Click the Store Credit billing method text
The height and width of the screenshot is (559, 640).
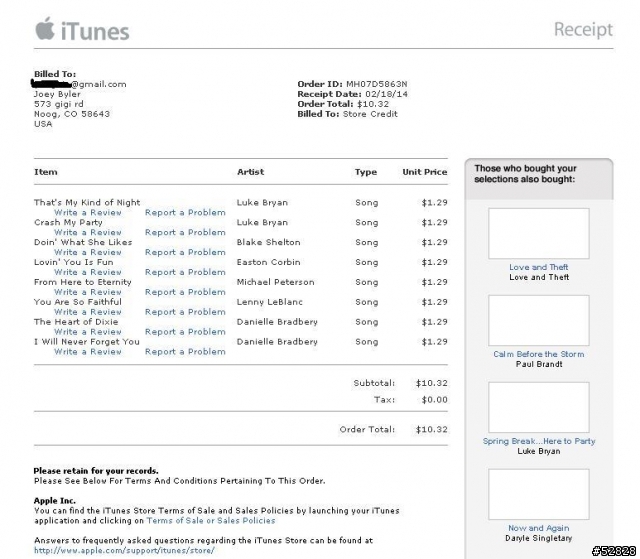[370, 114]
